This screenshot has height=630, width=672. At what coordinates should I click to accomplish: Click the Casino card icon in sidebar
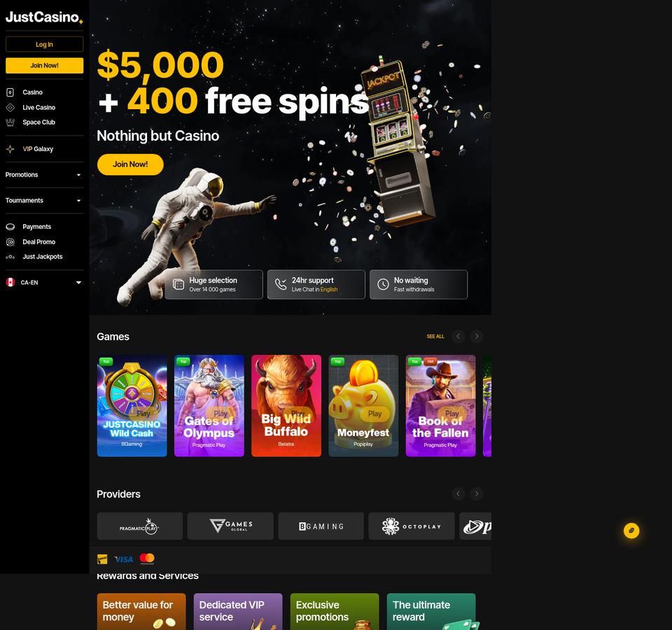[10, 92]
